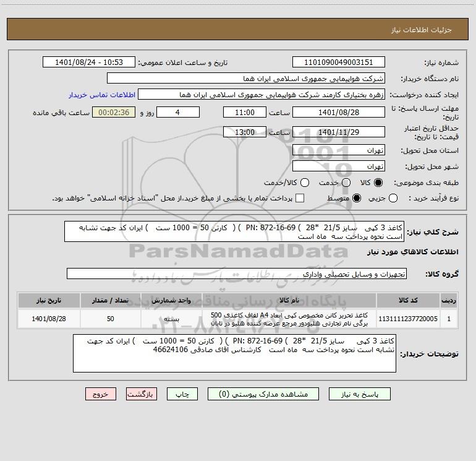Screen dimensions: 476x461
Task: Click the شماره نیاز number field
Action: (x=338, y=62)
